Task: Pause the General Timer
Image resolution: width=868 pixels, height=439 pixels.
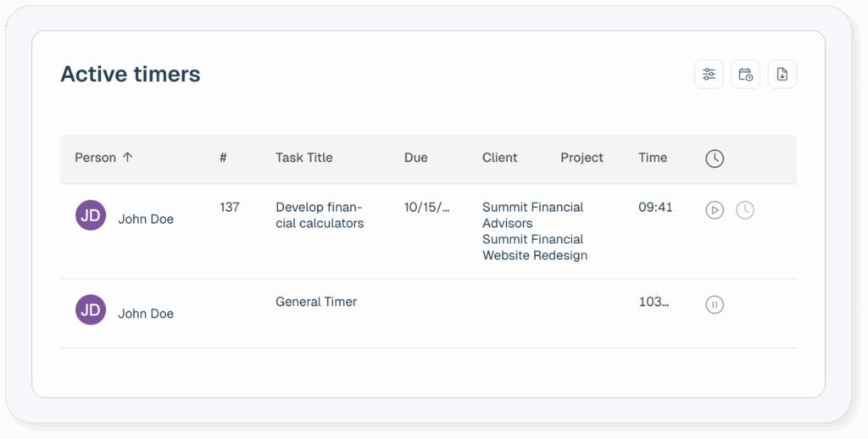Action: [714, 304]
